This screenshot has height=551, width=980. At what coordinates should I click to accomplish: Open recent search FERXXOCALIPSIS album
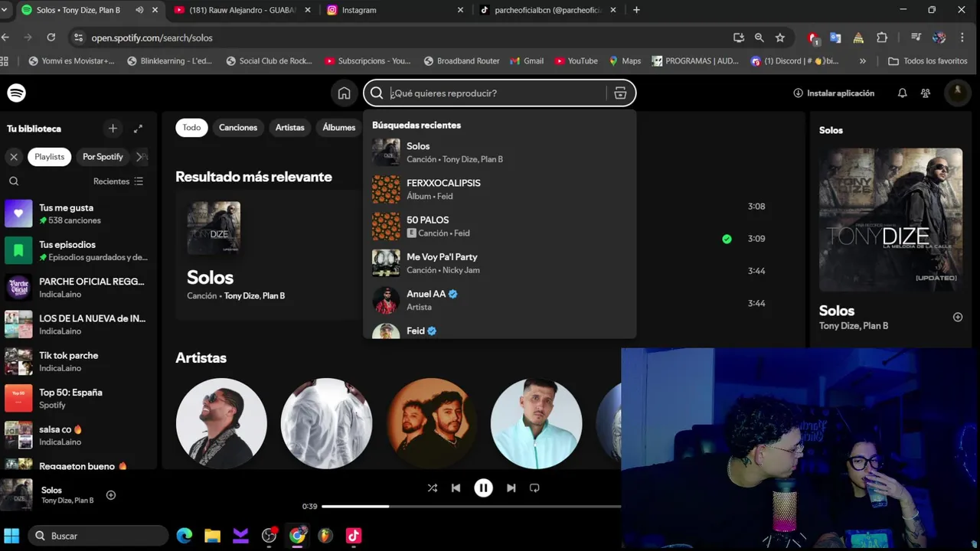[499, 189]
